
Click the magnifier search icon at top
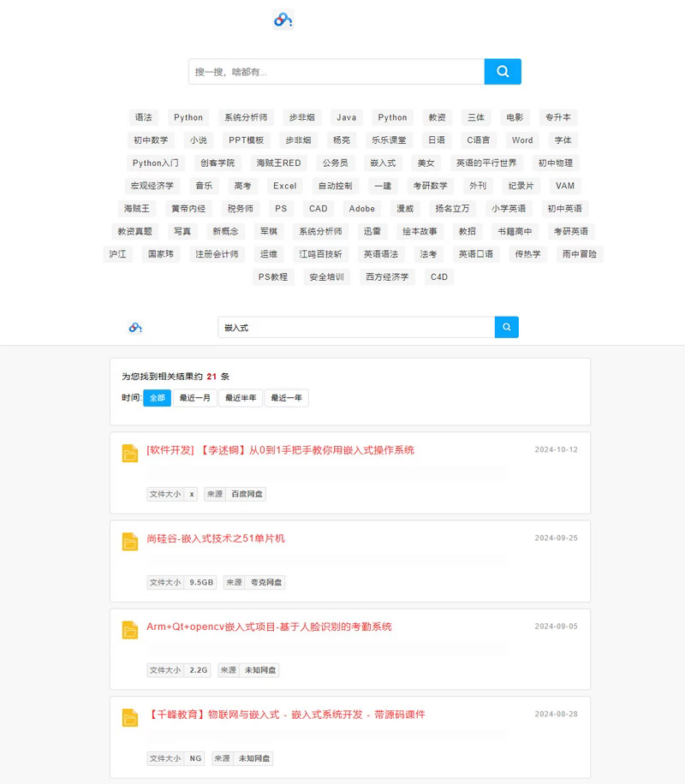point(503,72)
